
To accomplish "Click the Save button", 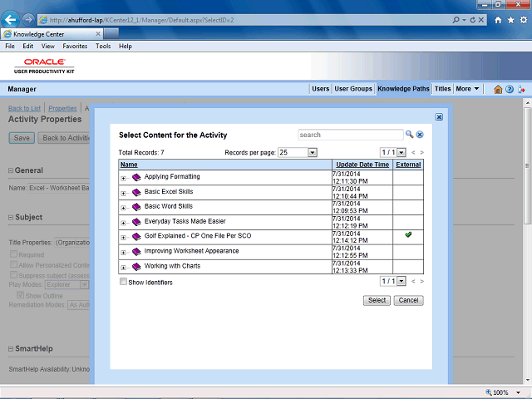I will pos(22,138).
